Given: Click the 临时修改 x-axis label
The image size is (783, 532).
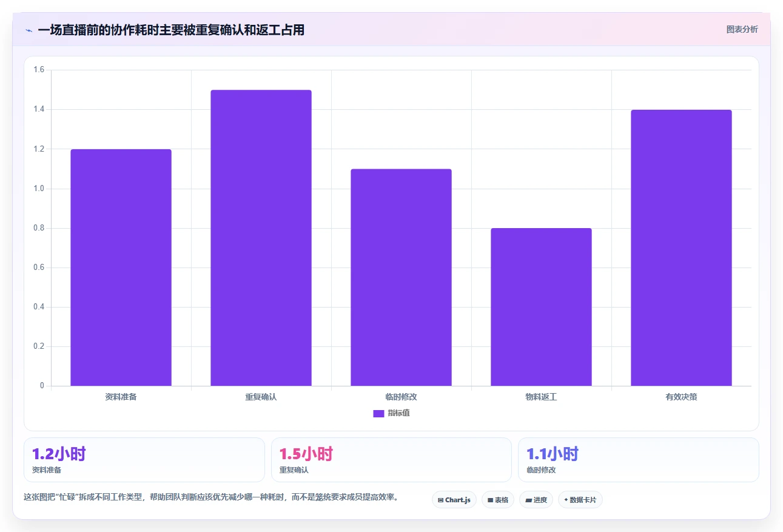Looking at the screenshot, I should pos(401,397).
